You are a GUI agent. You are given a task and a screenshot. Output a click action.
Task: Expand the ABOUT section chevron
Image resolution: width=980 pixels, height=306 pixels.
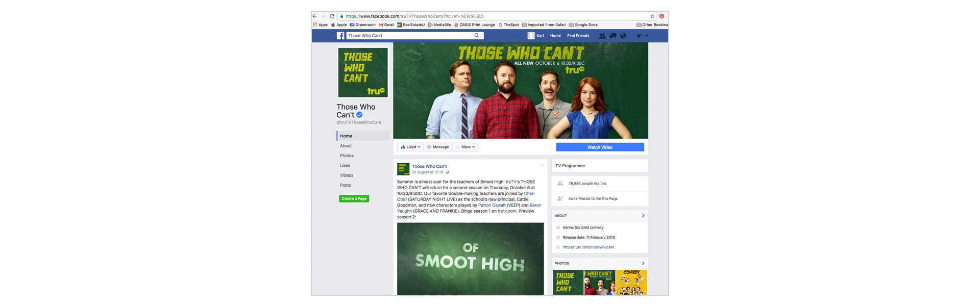pyautogui.click(x=643, y=216)
